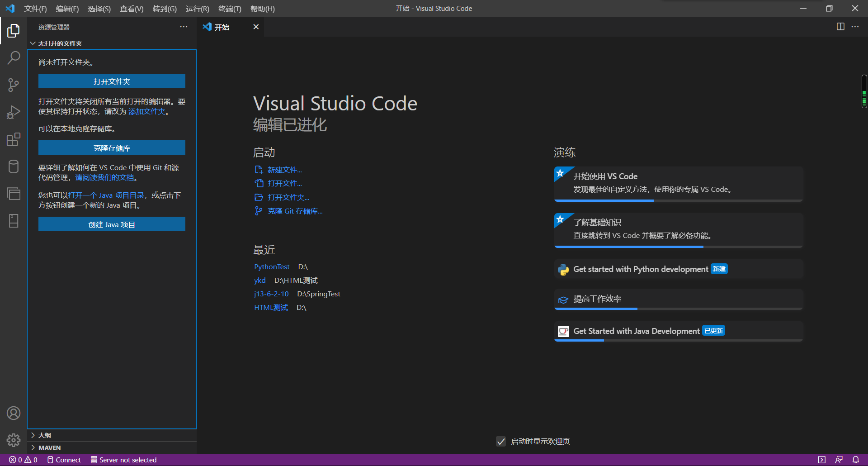868x466 pixels.
Task: Open the Source Control view icon
Action: (x=14, y=85)
